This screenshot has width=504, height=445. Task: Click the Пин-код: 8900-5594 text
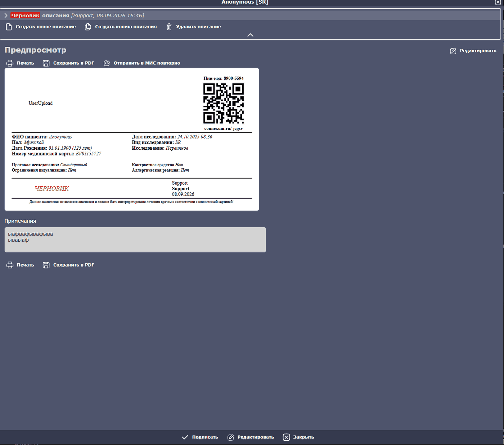[x=224, y=78]
